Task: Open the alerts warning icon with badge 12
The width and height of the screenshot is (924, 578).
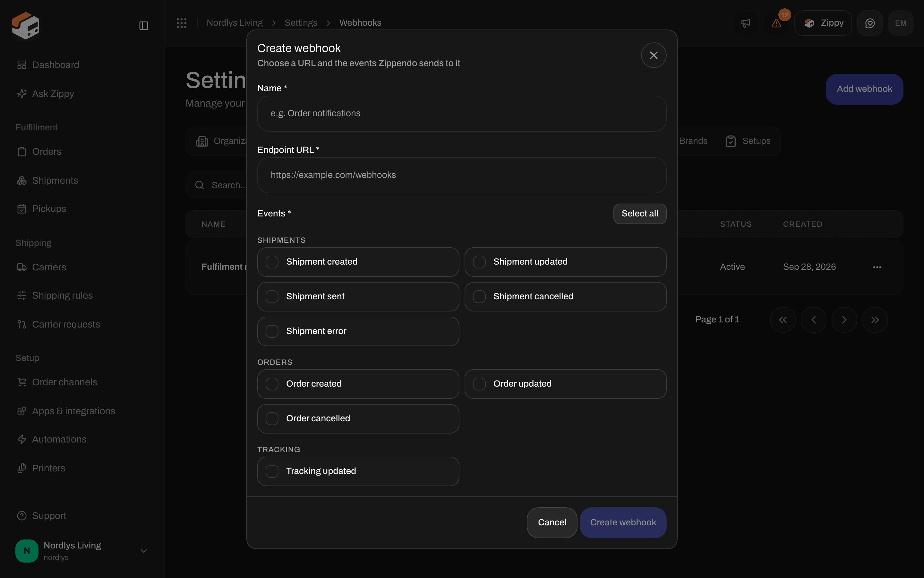Action: 776,23
